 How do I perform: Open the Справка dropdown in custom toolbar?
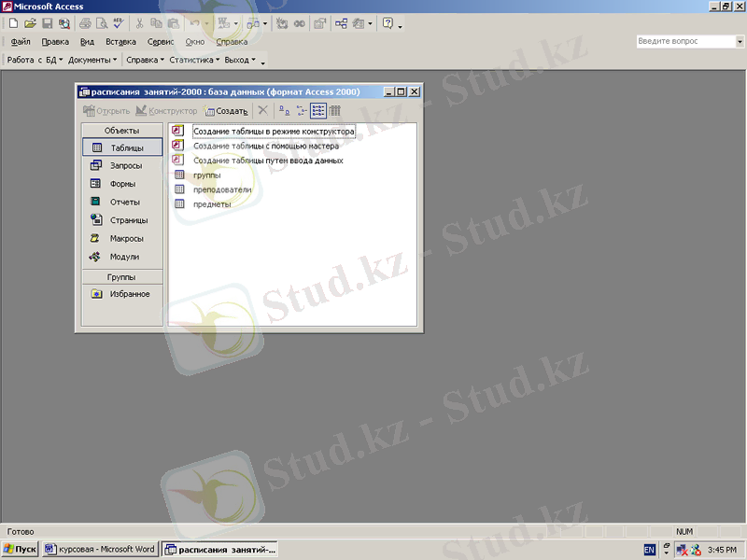tap(145, 60)
